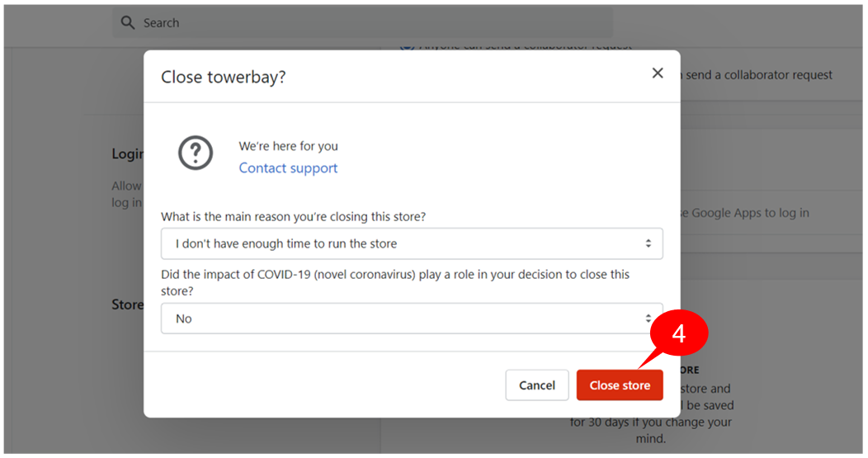Click the circled question mark help icon
Screen dimensions: 868x458
(196, 153)
